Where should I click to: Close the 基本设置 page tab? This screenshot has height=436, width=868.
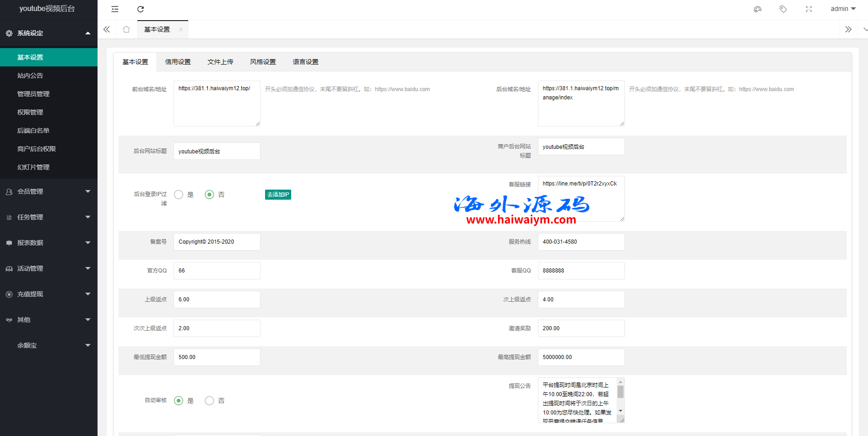[181, 30]
